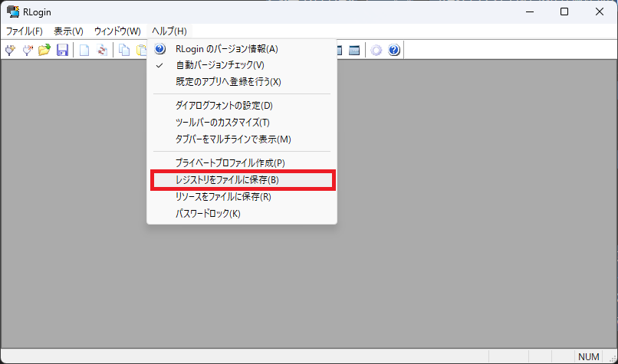Open the ウィンドウ(W) menu
618x364 pixels.
tap(117, 31)
